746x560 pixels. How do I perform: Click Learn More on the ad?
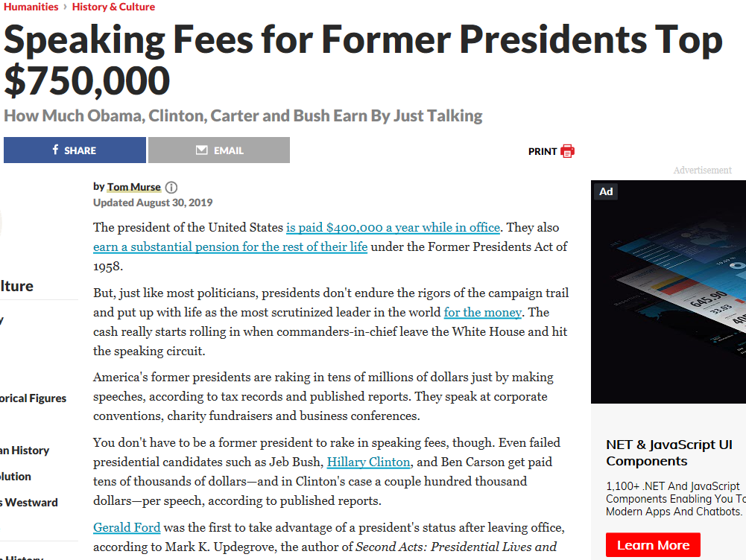tap(654, 545)
